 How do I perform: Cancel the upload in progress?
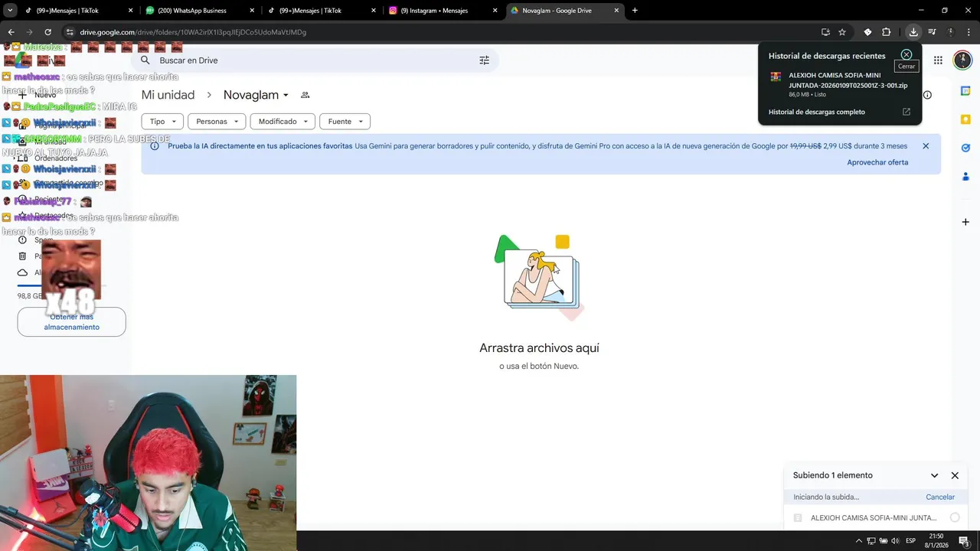click(x=940, y=497)
